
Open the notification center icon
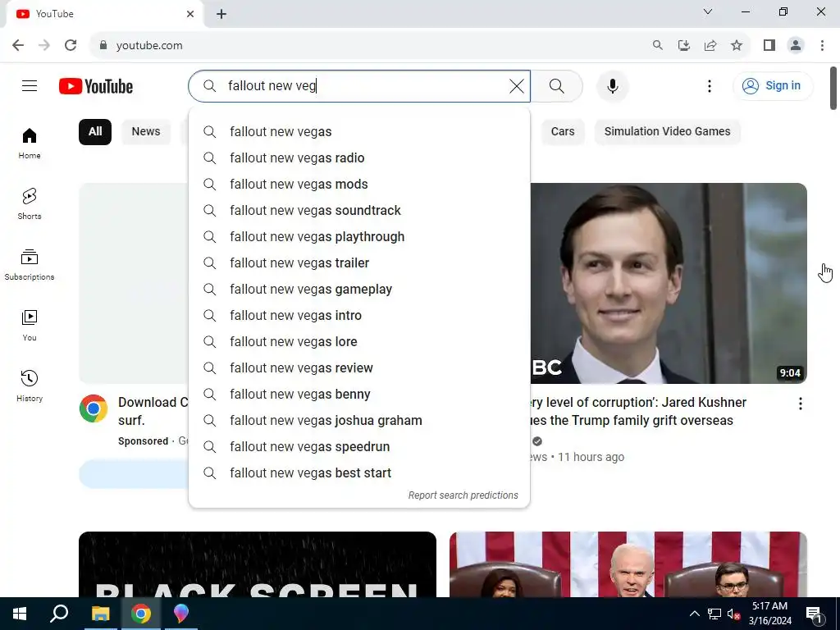coord(814,614)
